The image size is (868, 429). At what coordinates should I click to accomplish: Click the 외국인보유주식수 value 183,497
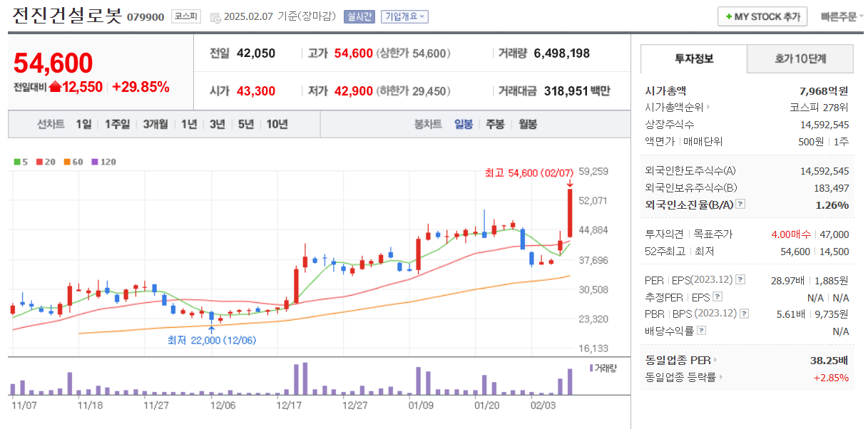831,187
